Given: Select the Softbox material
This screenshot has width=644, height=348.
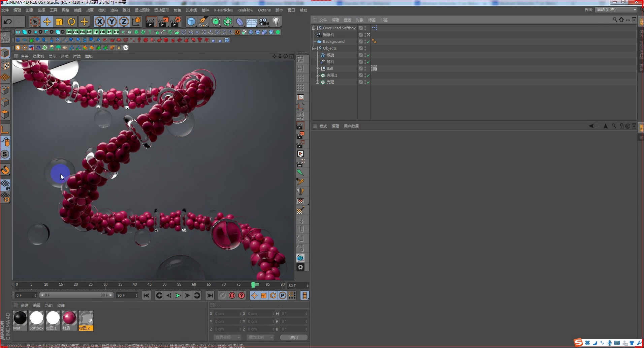Looking at the screenshot, I should click(36, 320).
